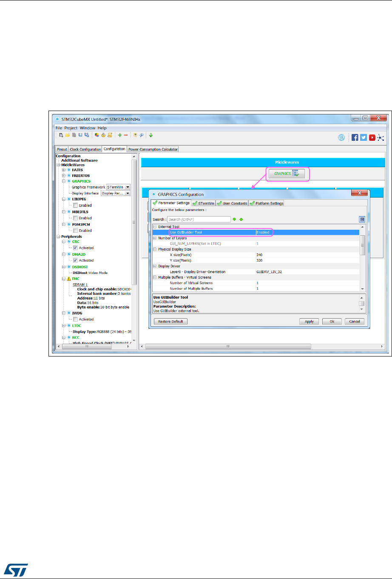Open the STemWin tab in dialog

tap(203, 203)
